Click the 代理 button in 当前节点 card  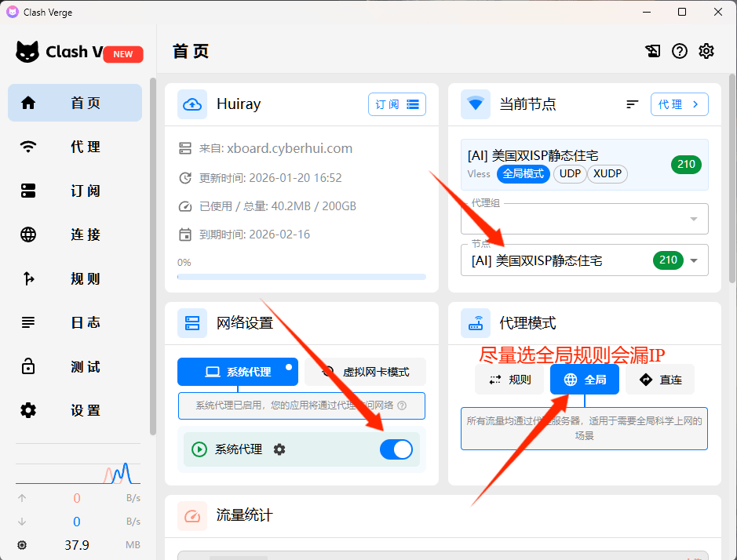pos(679,104)
